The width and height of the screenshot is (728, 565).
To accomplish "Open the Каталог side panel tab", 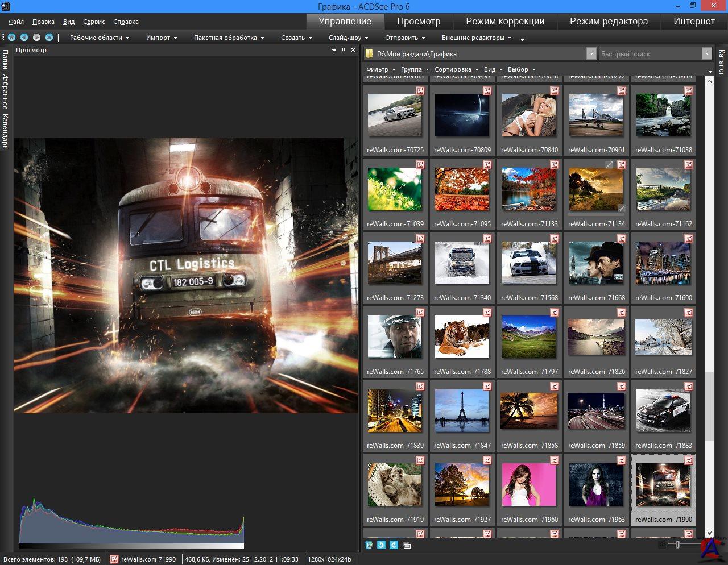I will click(x=722, y=63).
